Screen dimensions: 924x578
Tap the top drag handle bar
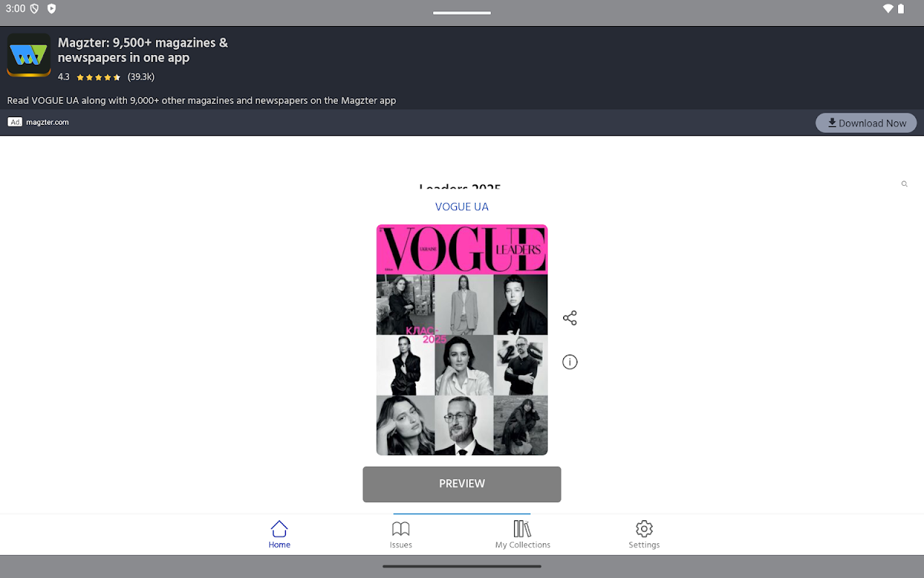click(462, 13)
